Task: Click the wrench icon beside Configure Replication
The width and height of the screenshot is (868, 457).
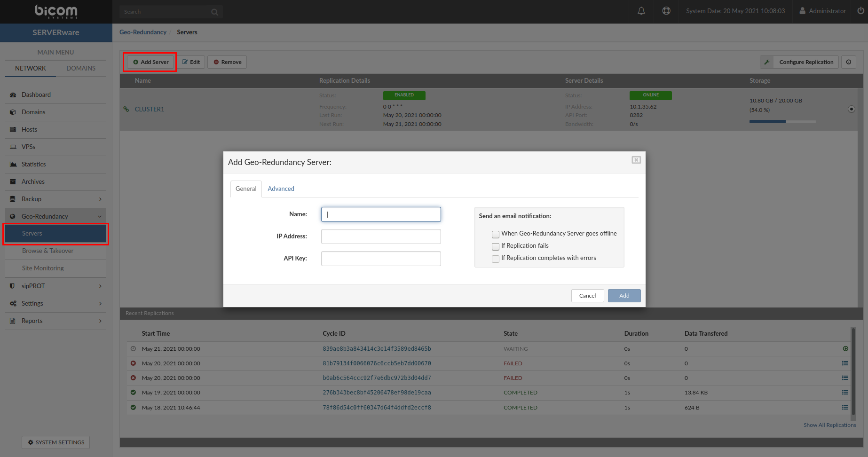Action: click(x=767, y=62)
